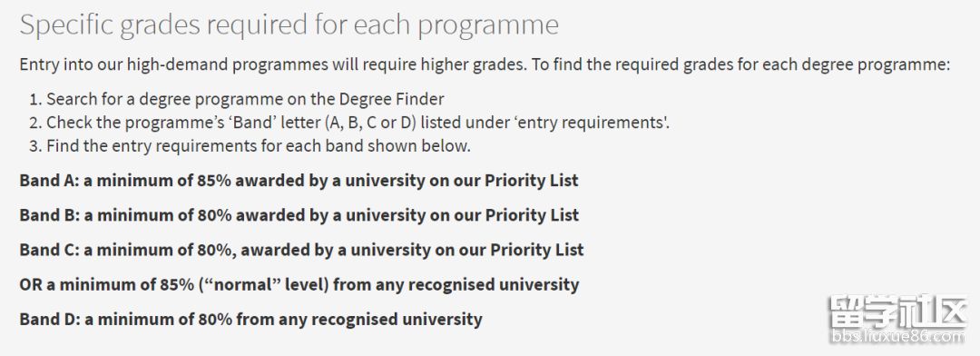Click the bbs.liuxue86.com watermark URL

tap(898, 337)
